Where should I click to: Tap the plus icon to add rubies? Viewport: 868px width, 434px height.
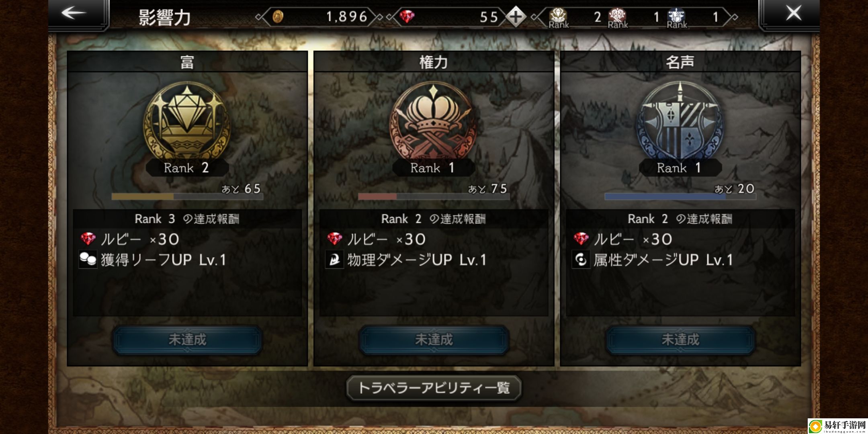coord(516,17)
